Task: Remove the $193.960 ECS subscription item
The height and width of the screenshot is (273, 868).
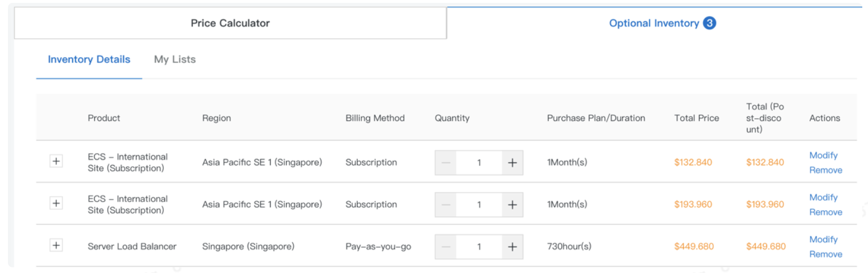Action: click(x=825, y=212)
